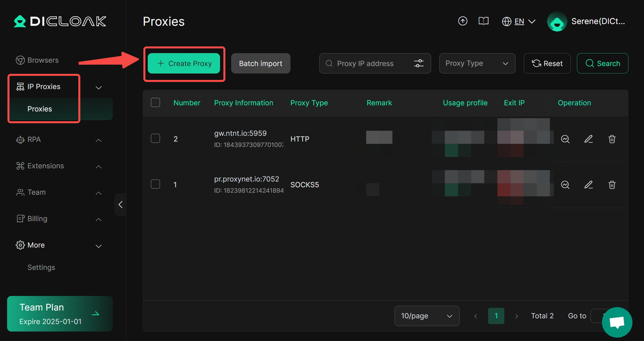Delete the gw.ntnt.io proxy
Screen dimensions: 644x341
pyautogui.click(x=612, y=139)
